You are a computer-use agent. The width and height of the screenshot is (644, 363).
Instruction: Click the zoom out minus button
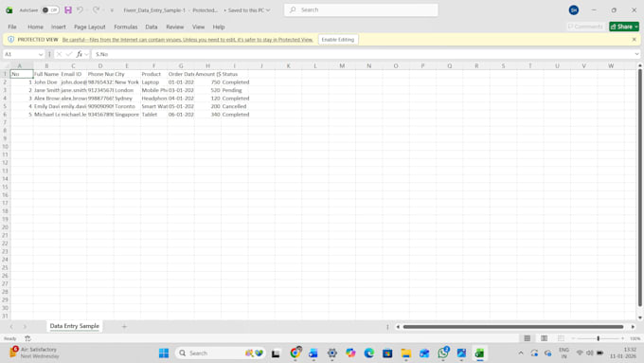pos(573,338)
